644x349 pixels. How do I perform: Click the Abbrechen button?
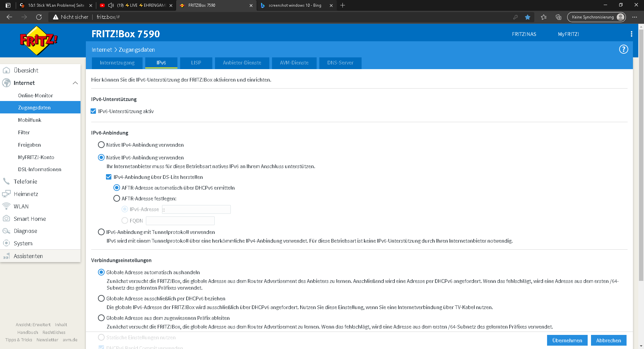608,340
